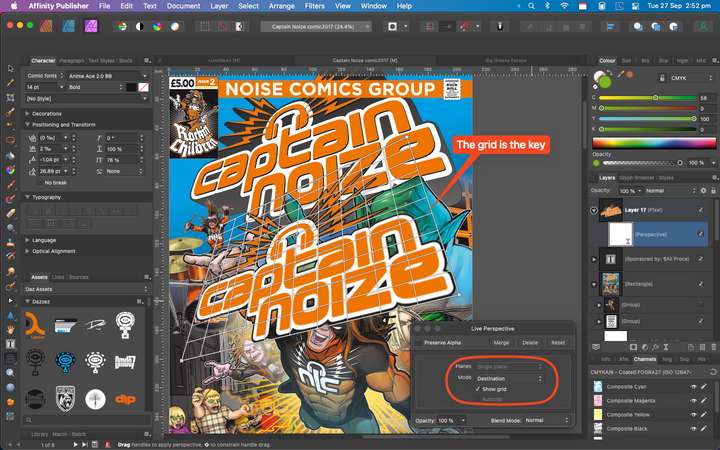Hide the Composite Yellow channel eye
This screenshot has width=720, height=450.
(x=693, y=415)
